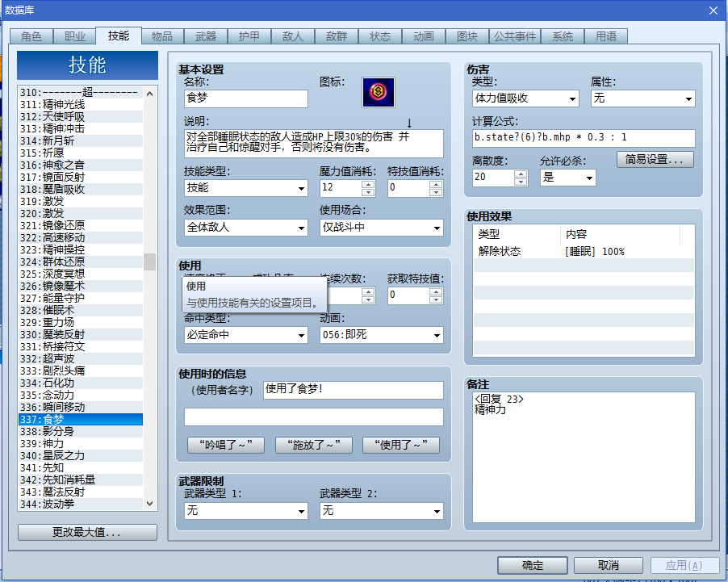The width and height of the screenshot is (728, 582).
Task: Expand the 效果范围 dropdown
Action: coord(246,228)
